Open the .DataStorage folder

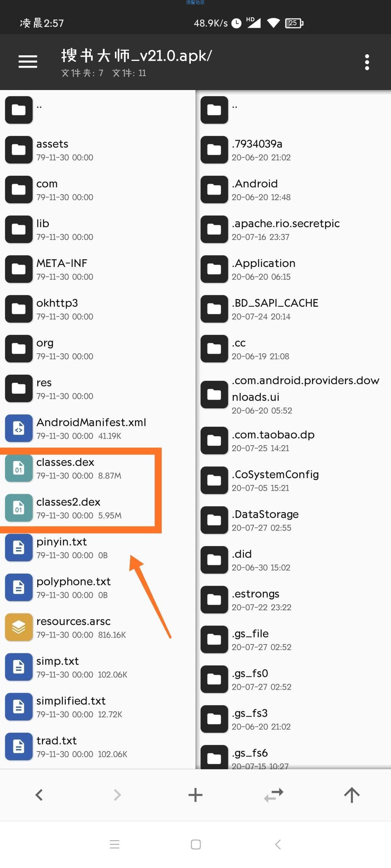click(293, 521)
